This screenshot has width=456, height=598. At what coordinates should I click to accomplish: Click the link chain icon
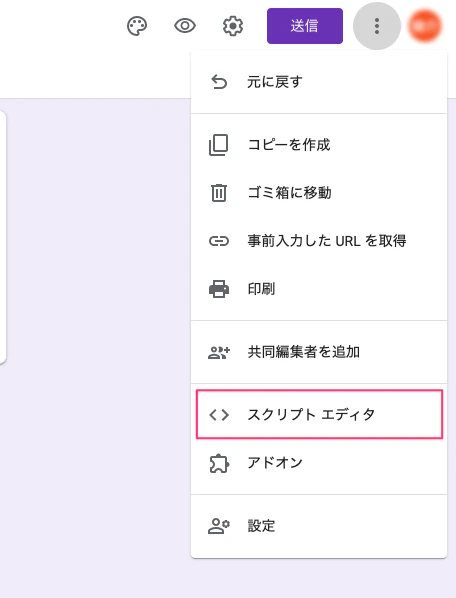tap(219, 241)
